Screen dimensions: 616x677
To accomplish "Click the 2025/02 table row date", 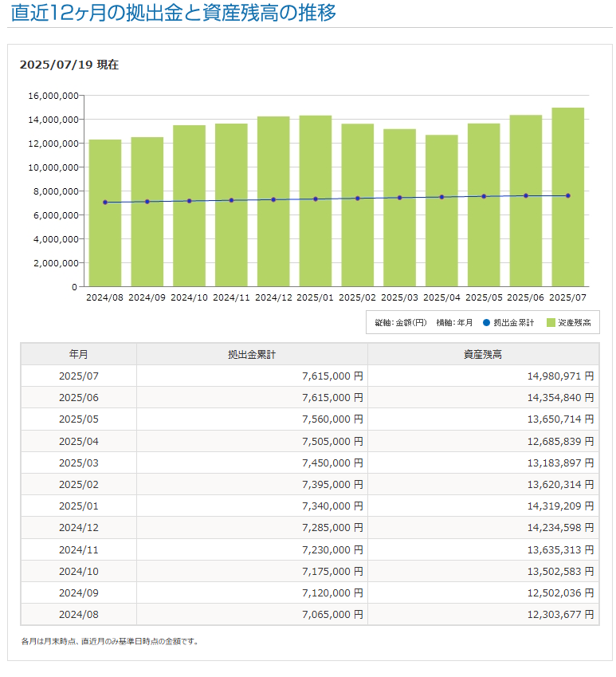I will tap(79, 485).
